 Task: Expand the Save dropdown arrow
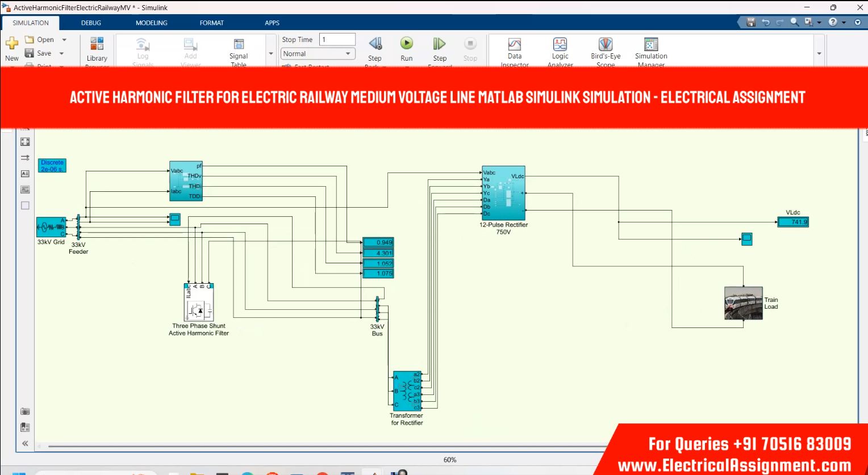[x=61, y=53]
